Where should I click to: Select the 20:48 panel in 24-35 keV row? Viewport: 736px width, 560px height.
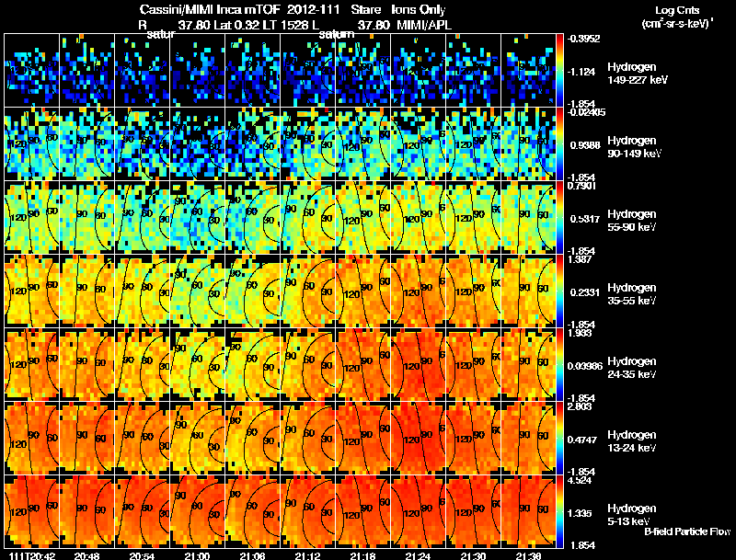tap(86, 364)
